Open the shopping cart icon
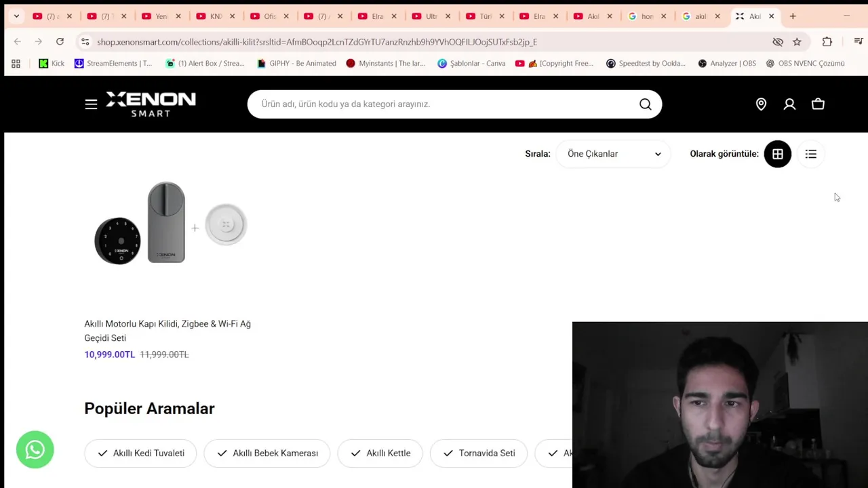 click(818, 104)
